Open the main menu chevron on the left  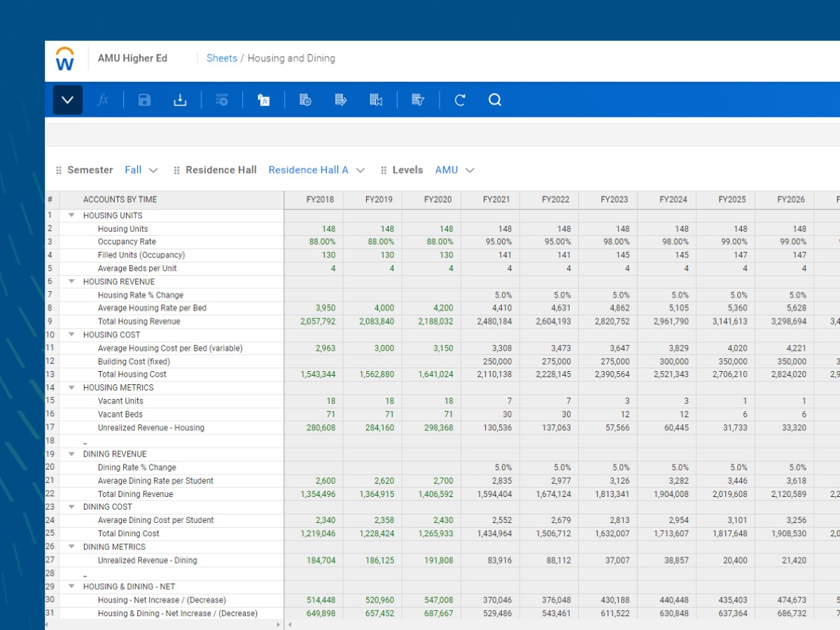pyautogui.click(x=67, y=99)
